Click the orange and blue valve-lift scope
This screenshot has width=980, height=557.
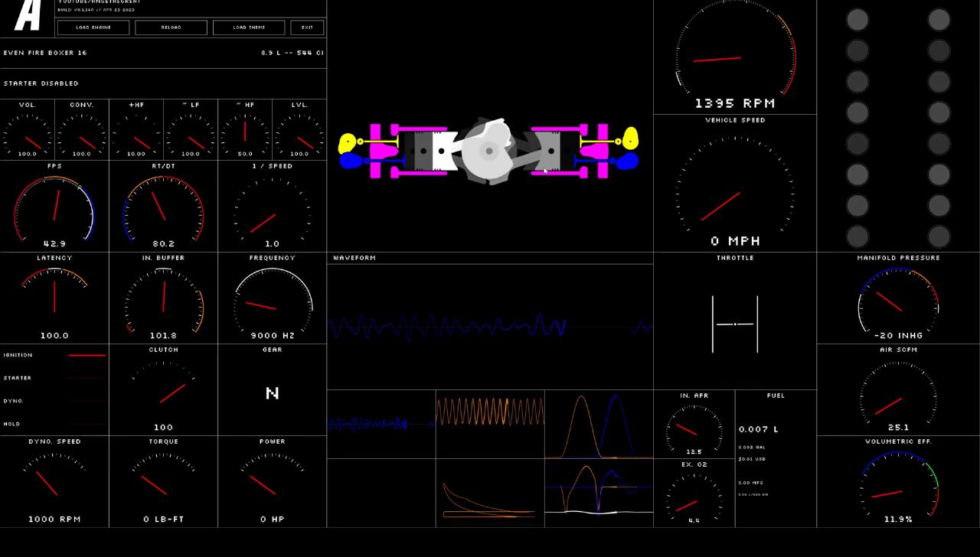coord(599,424)
